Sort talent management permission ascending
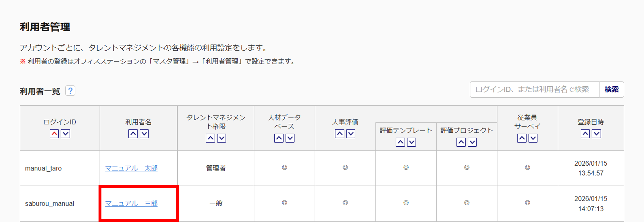This screenshot has width=644, height=222. coord(210,138)
